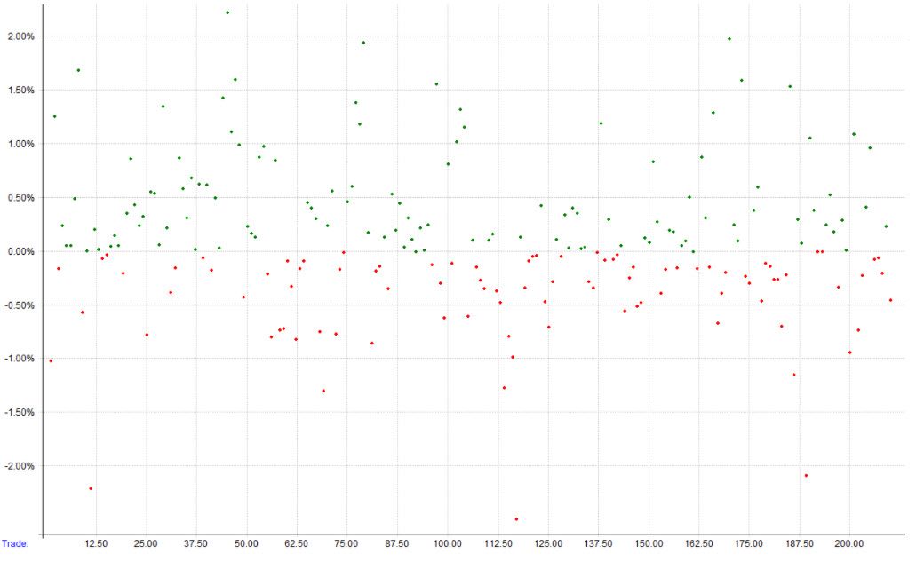Click the 87.50 x-axis tick label

[x=397, y=543]
